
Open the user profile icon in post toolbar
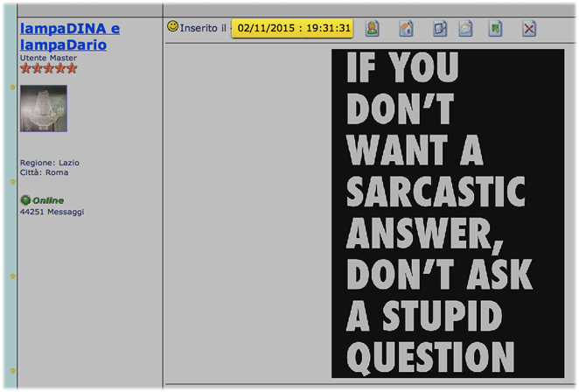pyautogui.click(x=373, y=29)
